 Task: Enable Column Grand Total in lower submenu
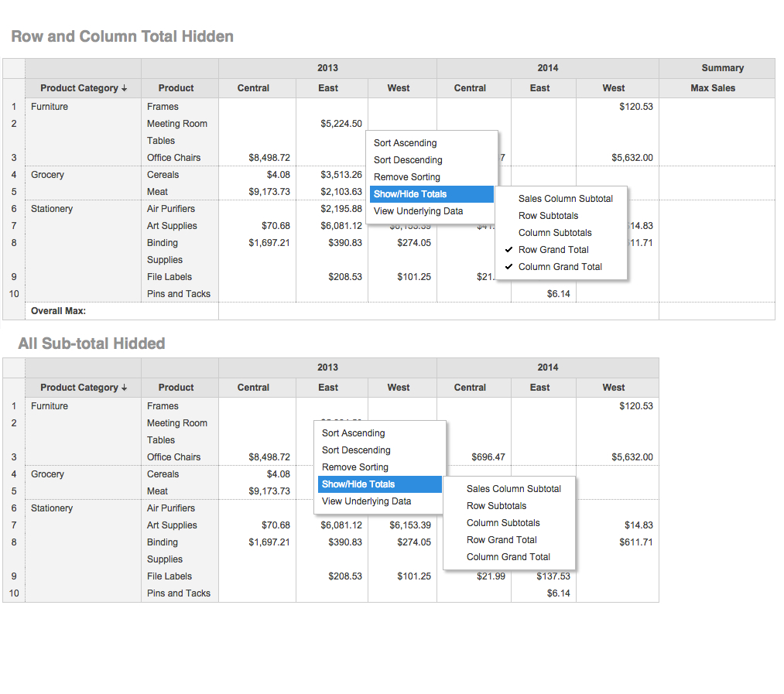[508, 557]
